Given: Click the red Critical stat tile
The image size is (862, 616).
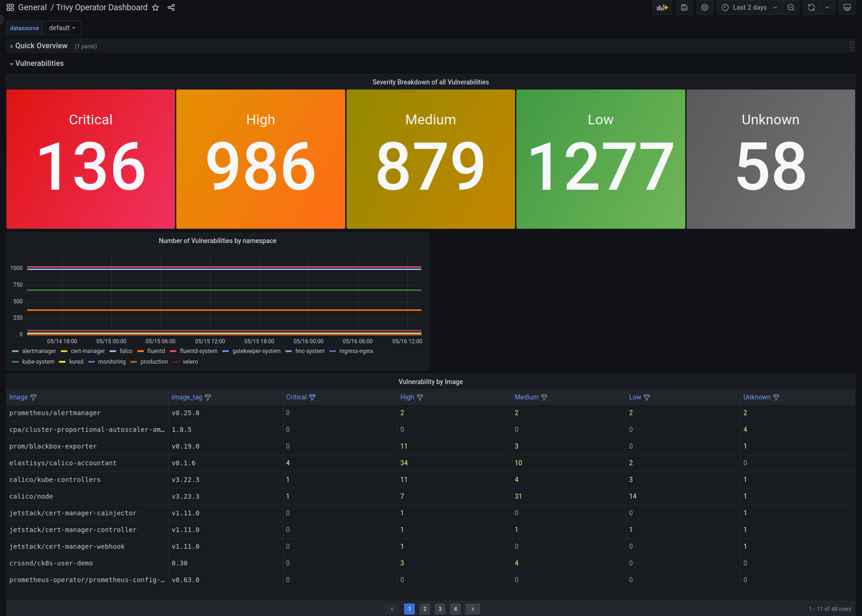Looking at the screenshot, I should (90, 159).
